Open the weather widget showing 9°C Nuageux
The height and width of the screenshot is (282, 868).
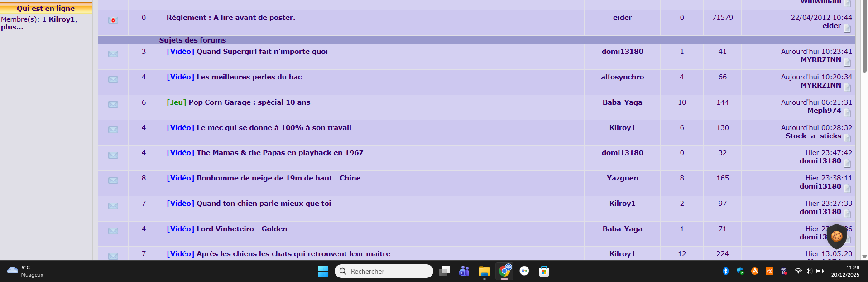(x=26, y=271)
